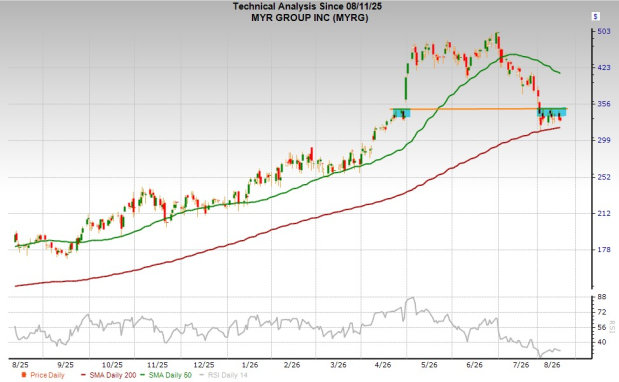
Task: Click the 4/26 date axis label
Action: pyautogui.click(x=383, y=365)
